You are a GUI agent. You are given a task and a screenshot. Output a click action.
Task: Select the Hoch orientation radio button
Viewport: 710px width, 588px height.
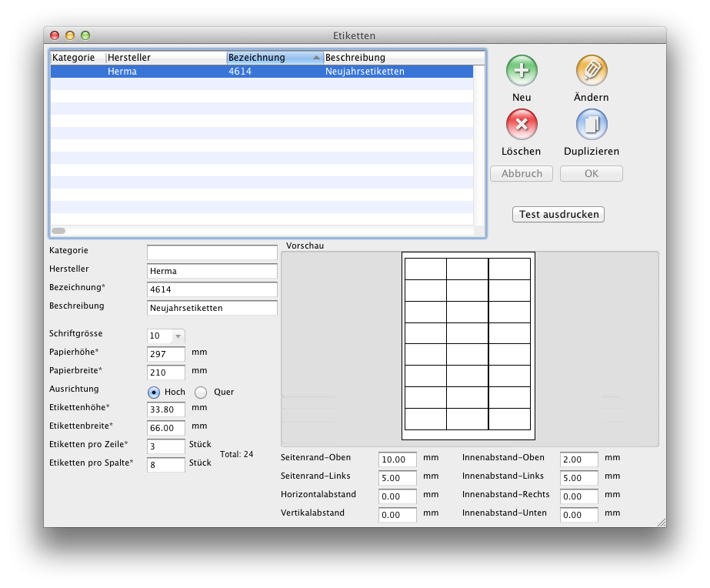154,393
